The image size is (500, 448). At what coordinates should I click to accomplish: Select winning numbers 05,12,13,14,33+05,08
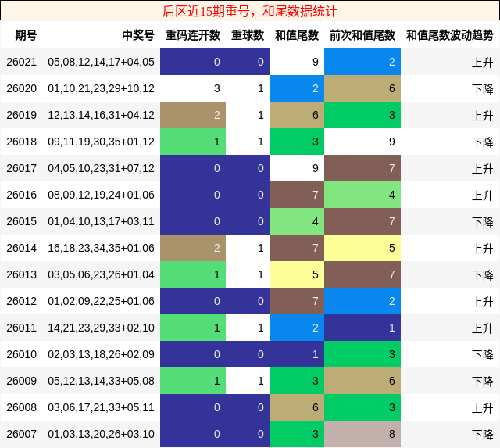(101, 381)
